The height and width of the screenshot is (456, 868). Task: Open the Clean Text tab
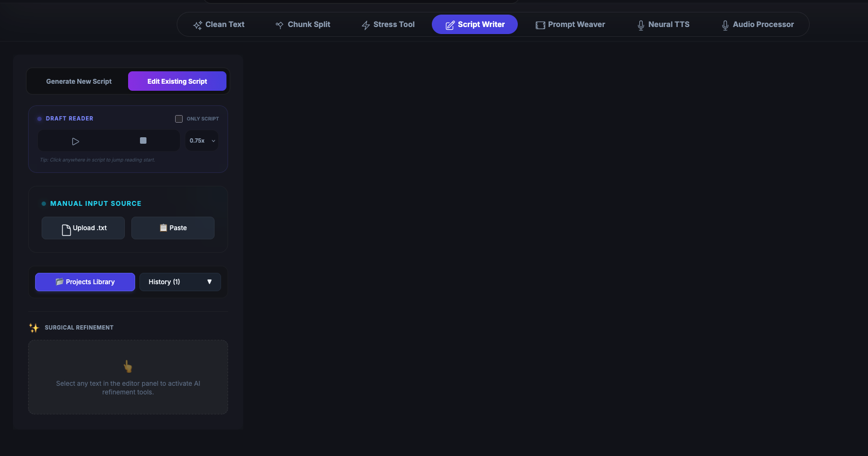[219, 24]
